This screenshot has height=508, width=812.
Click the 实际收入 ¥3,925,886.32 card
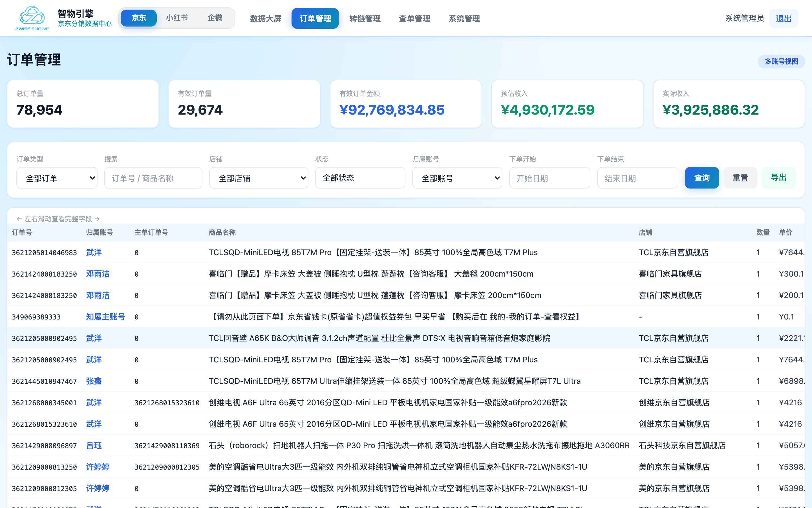729,104
